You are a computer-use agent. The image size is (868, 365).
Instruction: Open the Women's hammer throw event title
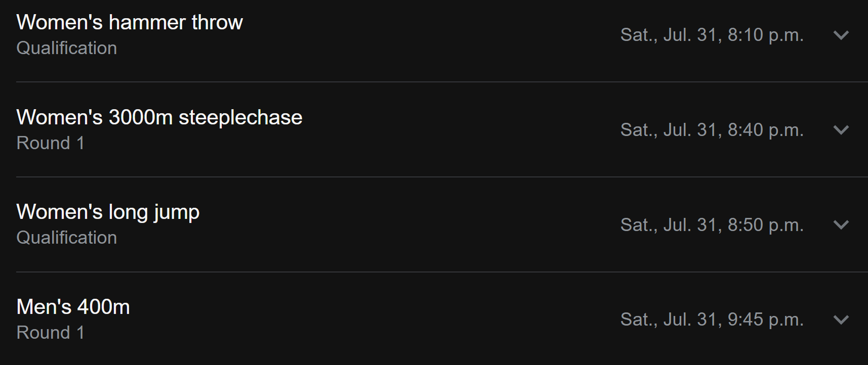pos(130,23)
